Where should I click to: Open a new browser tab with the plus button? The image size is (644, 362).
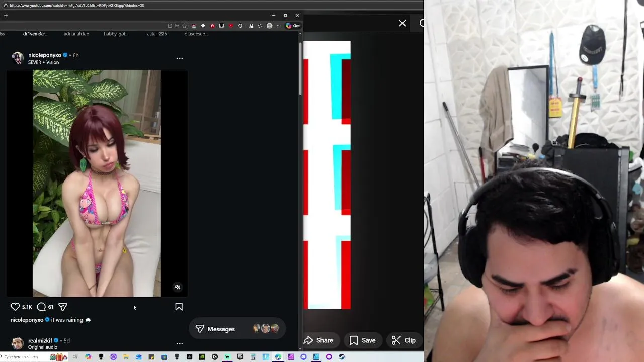(x=6, y=16)
